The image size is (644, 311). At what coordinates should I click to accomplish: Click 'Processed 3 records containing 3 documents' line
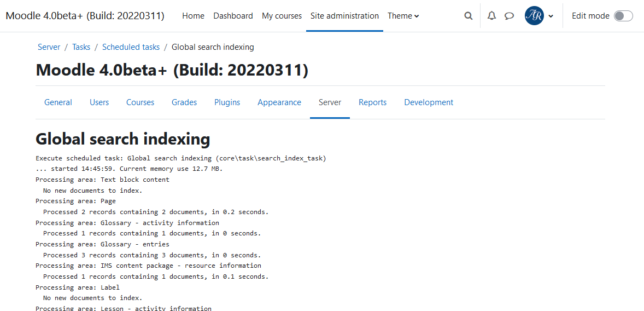pyautogui.click(x=152, y=255)
